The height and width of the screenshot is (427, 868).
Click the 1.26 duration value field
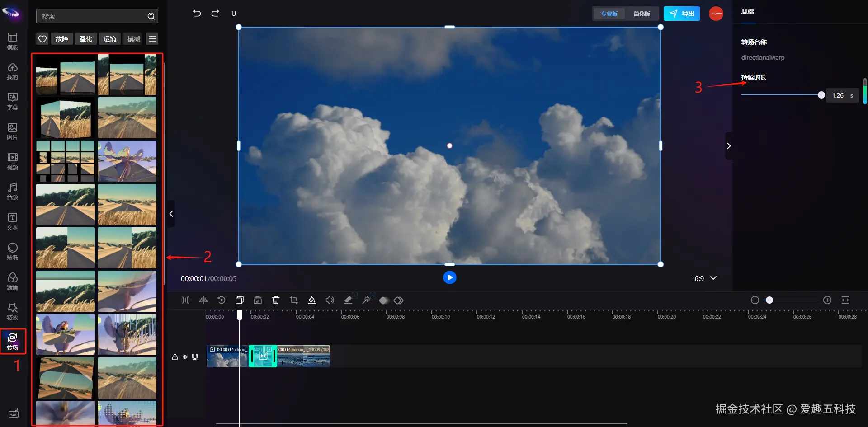tap(842, 95)
